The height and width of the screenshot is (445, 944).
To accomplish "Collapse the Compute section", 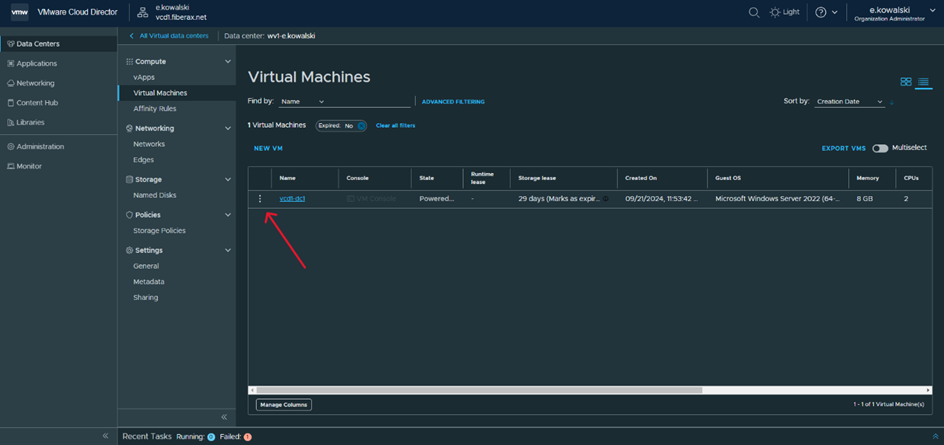I will click(227, 62).
